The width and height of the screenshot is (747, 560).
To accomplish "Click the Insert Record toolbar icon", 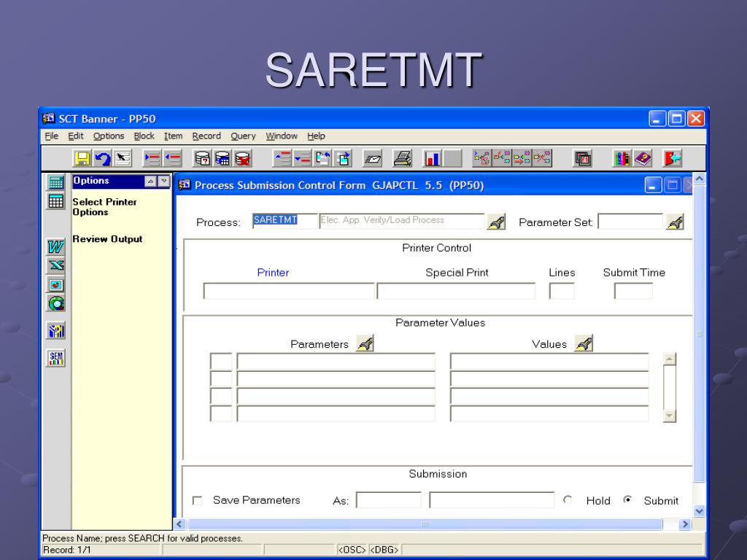I will 152,158.
